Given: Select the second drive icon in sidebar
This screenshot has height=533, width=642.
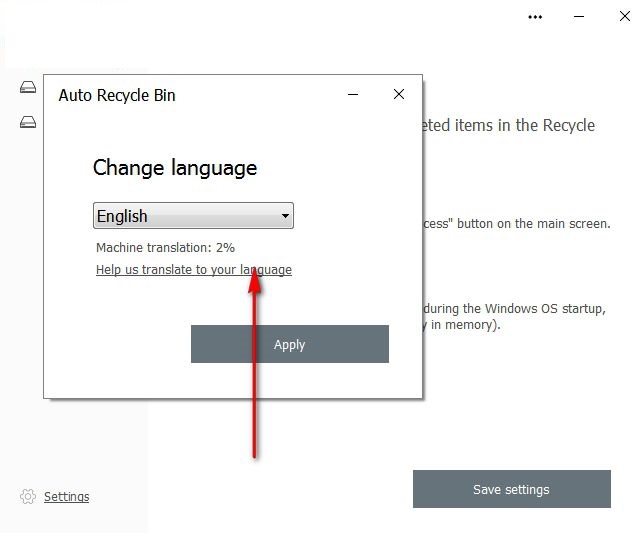Looking at the screenshot, I should coord(28,122).
